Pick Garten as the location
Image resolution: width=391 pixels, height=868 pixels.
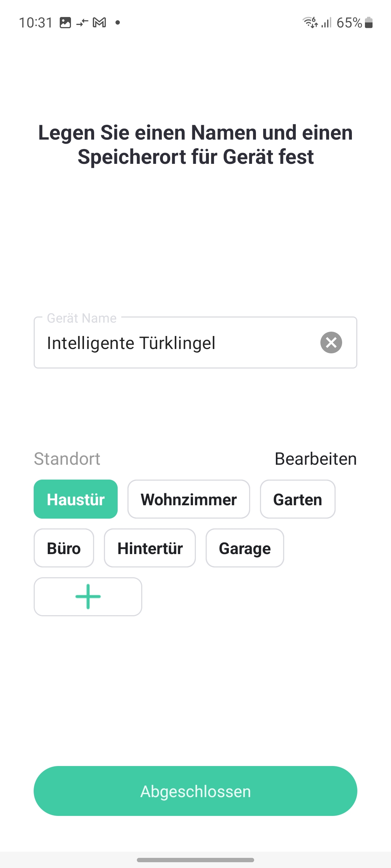click(298, 499)
